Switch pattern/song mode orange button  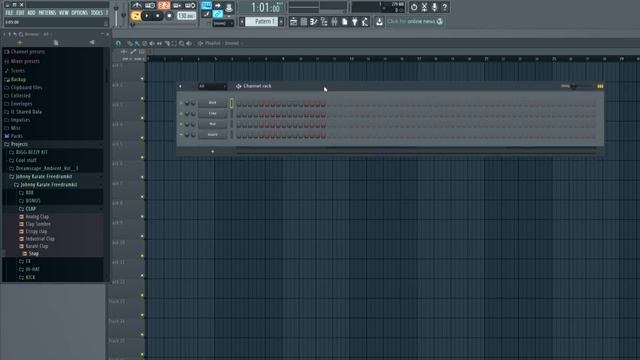point(136,16)
